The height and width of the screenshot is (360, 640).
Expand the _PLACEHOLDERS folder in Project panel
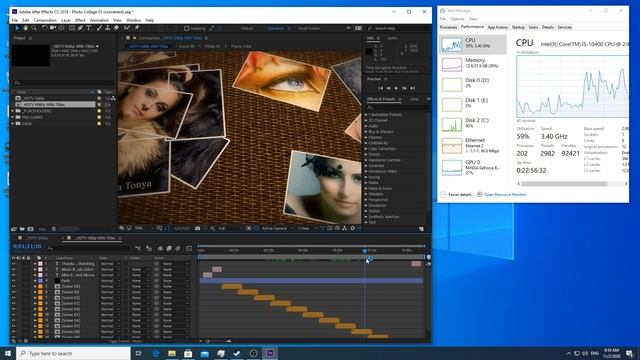(x=13, y=111)
